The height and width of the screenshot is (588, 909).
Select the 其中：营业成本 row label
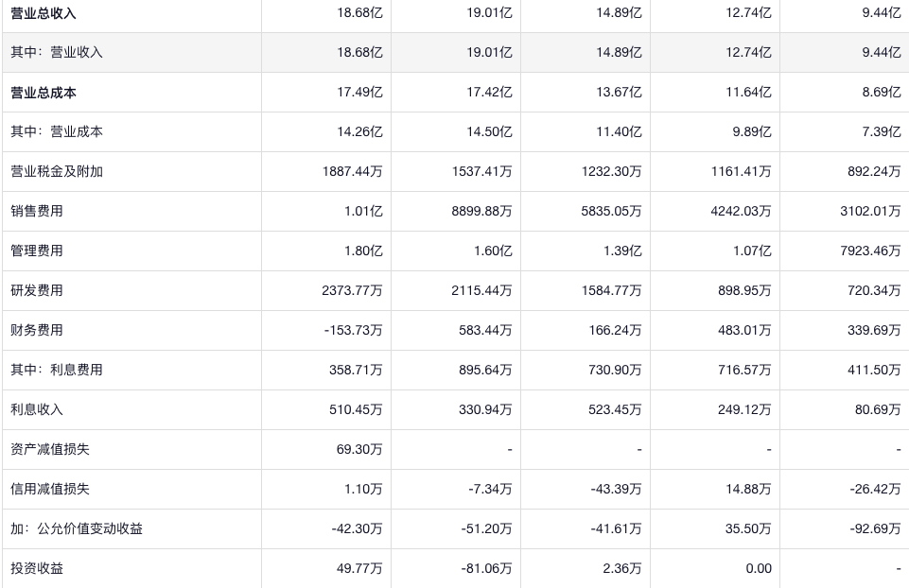57,132
